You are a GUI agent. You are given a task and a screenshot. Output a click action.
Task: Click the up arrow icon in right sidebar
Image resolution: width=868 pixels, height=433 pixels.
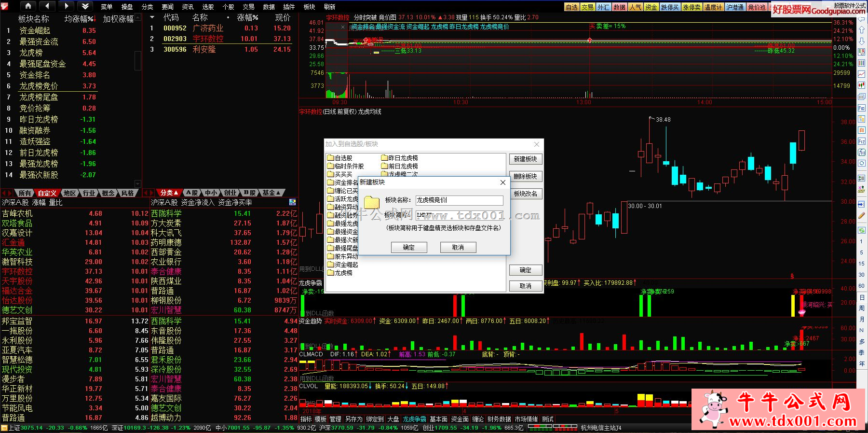[861, 30]
